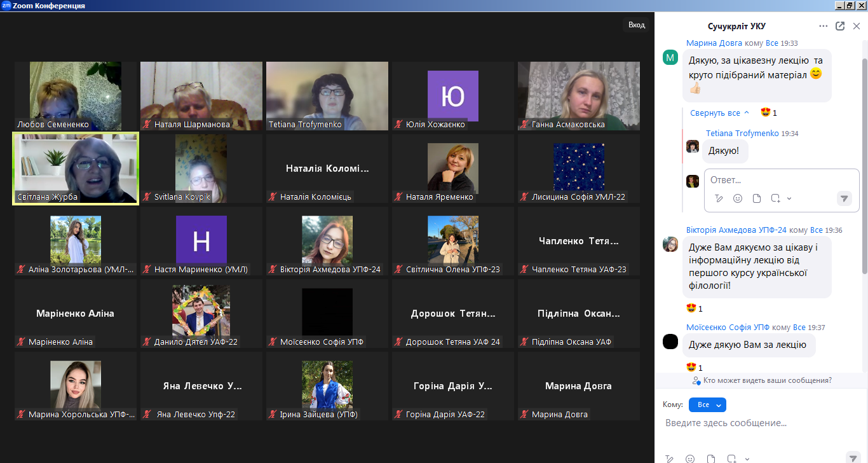This screenshot has height=463, width=868.
Task: Select Наталя Шарманова video tile
Action: [x=201, y=96]
